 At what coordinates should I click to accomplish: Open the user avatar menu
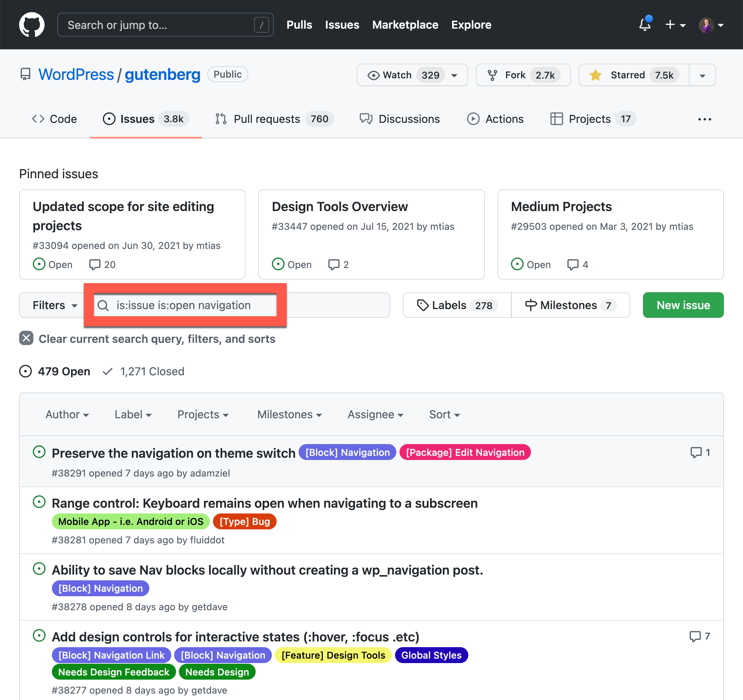tap(711, 25)
